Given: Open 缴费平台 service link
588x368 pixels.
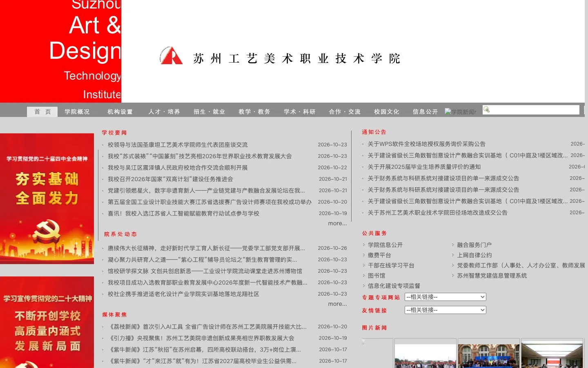Looking at the screenshot, I should pos(379,255).
